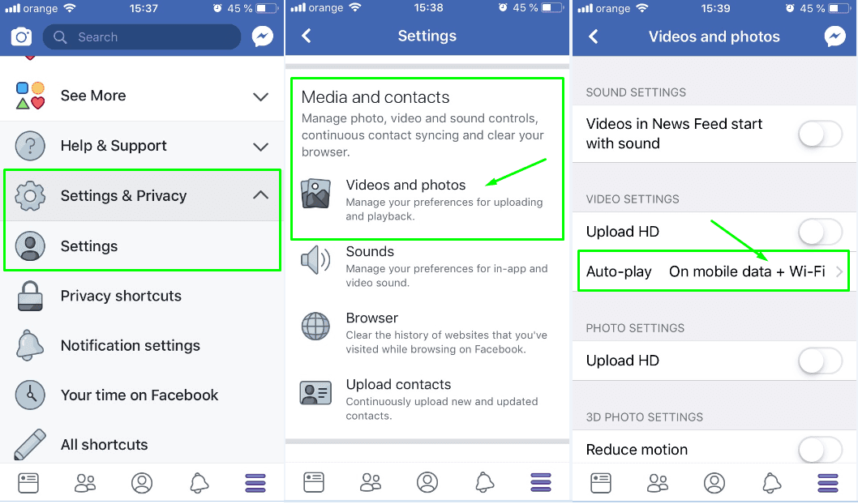Toggle Upload HD under Video Settings
The image size is (858, 504).
coord(820,233)
